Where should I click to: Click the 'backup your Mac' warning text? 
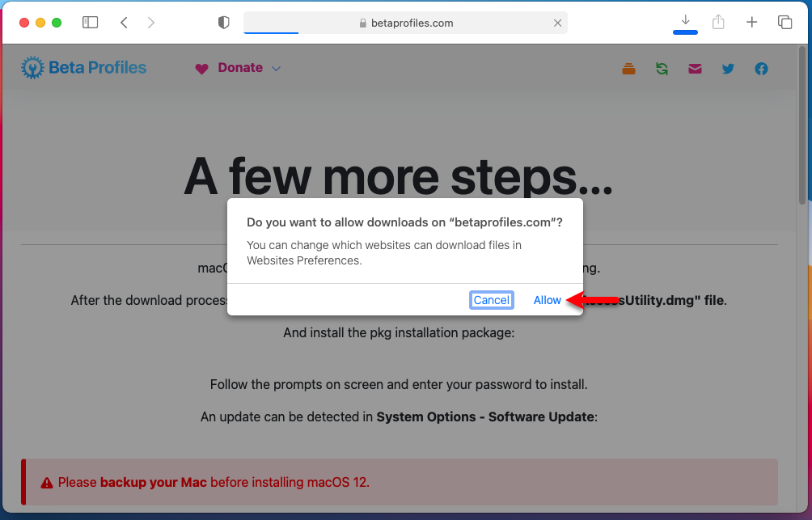click(x=154, y=482)
